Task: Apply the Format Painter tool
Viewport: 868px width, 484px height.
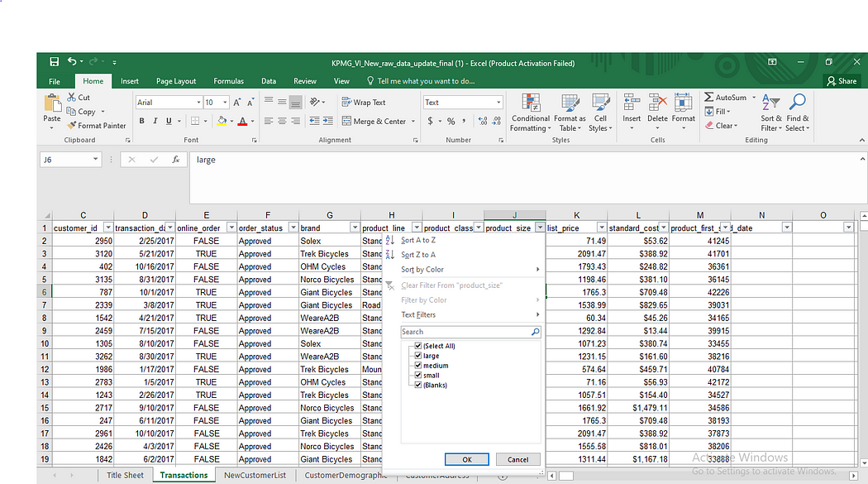Action: (97, 125)
